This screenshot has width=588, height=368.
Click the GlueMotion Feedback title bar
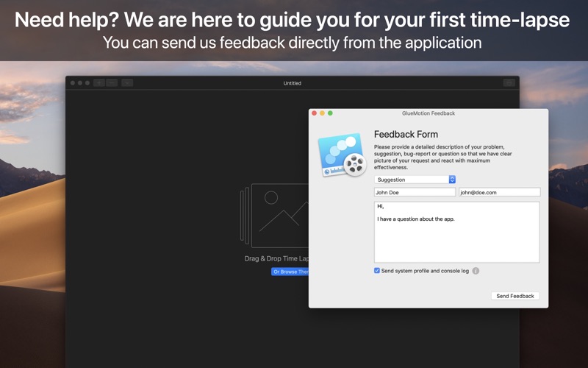coord(429,113)
